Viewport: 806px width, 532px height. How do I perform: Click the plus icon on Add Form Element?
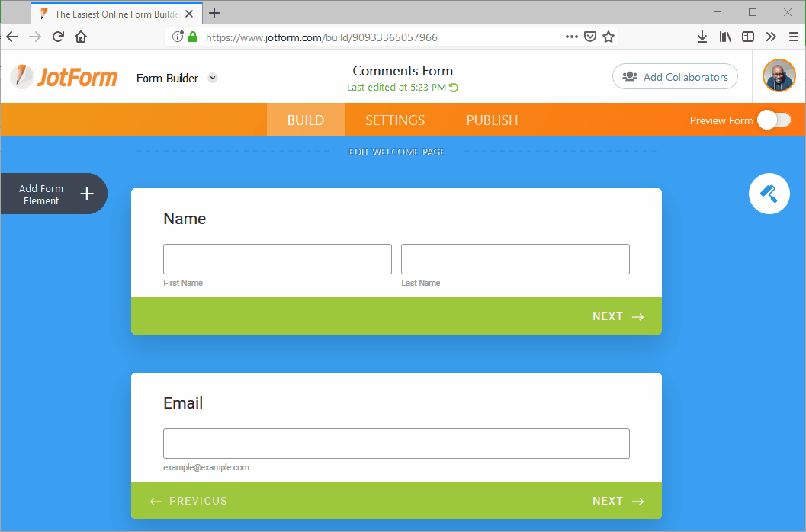click(87, 194)
